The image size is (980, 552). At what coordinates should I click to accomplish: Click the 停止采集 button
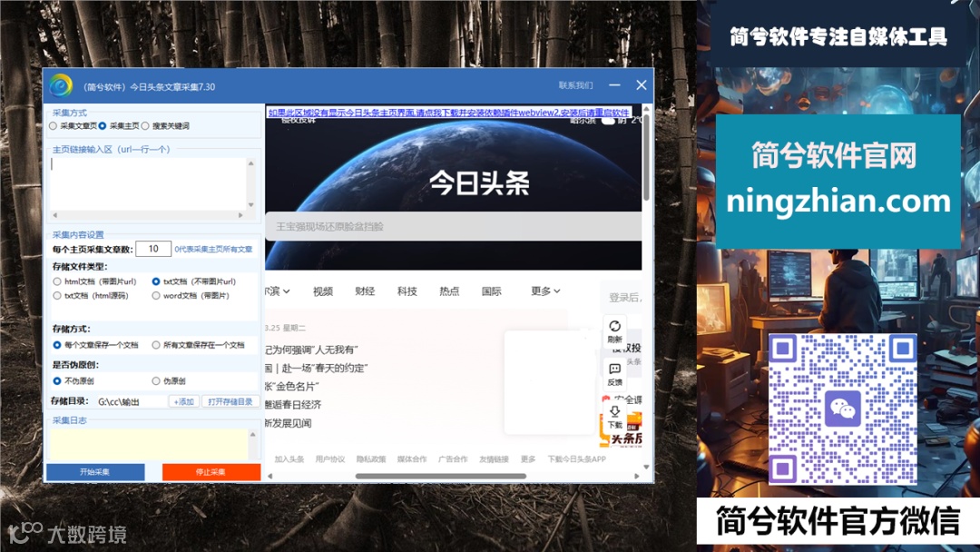(x=211, y=472)
